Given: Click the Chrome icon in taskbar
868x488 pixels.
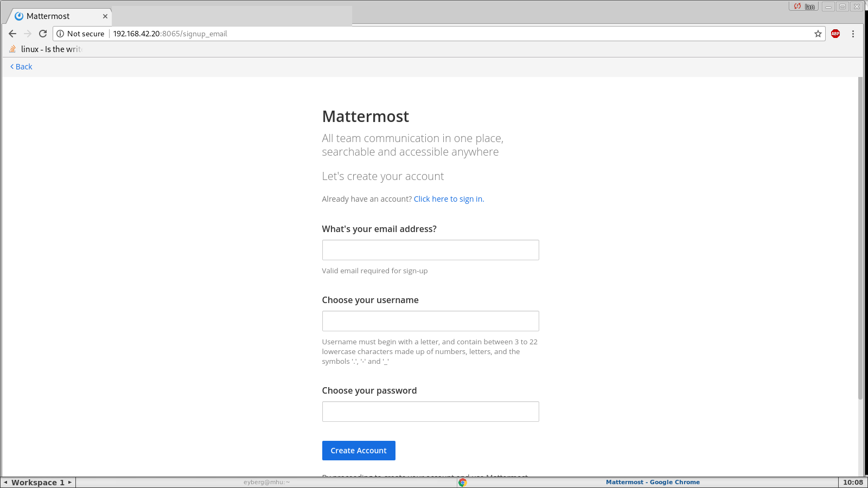Looking at the screenshot, I should (462, 482).
